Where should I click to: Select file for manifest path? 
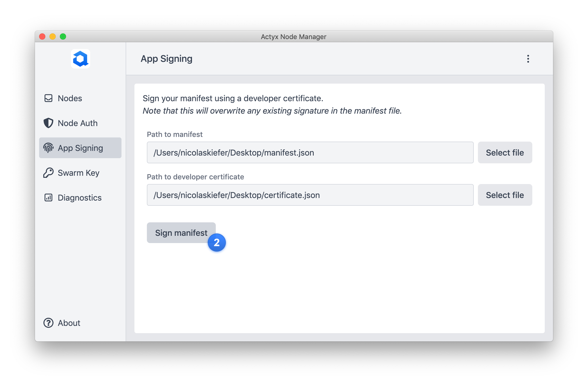tap(505, 153)
